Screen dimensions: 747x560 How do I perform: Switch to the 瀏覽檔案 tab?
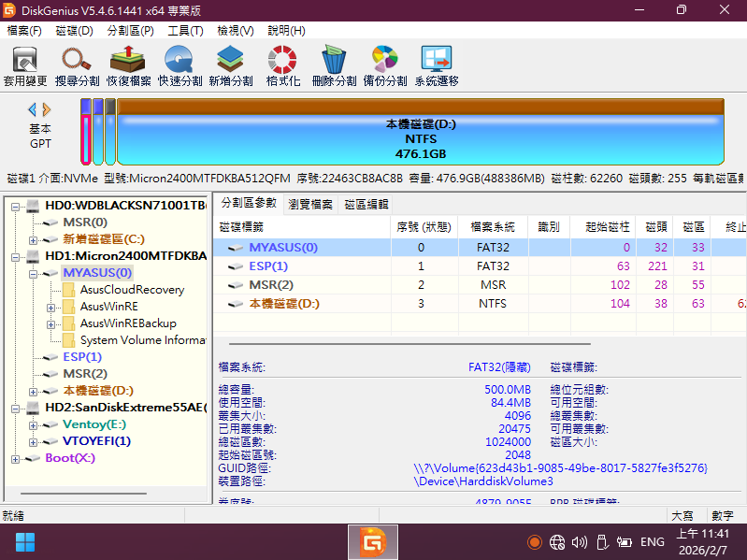310,205
